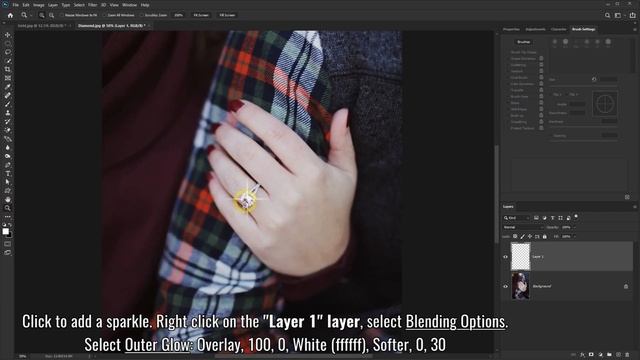This screenshot has width=640, height=360.
Task: Toggle Zoom All Windows checkbox
Action: (105, 15)
